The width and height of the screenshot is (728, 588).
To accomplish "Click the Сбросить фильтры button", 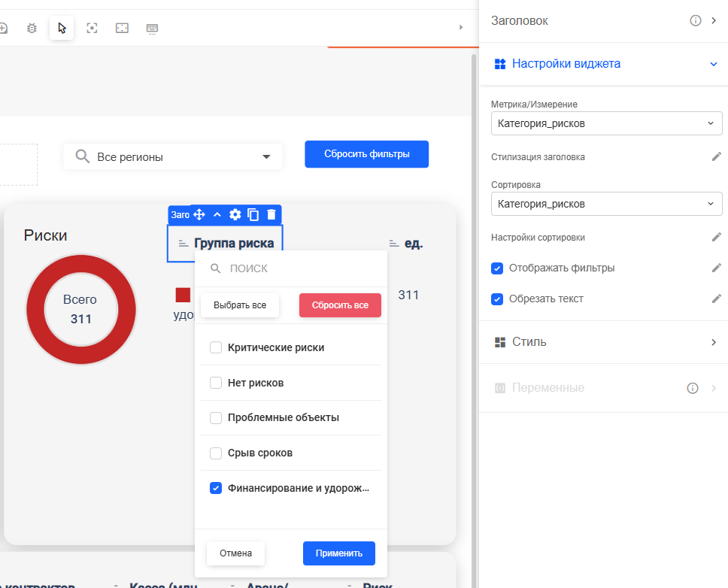I will coord(366,154).
